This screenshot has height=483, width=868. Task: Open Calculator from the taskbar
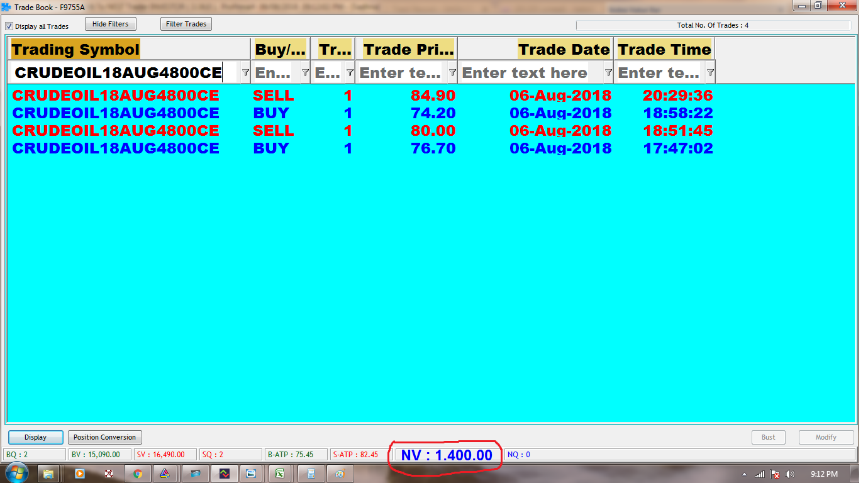click(x=311, y=474)
